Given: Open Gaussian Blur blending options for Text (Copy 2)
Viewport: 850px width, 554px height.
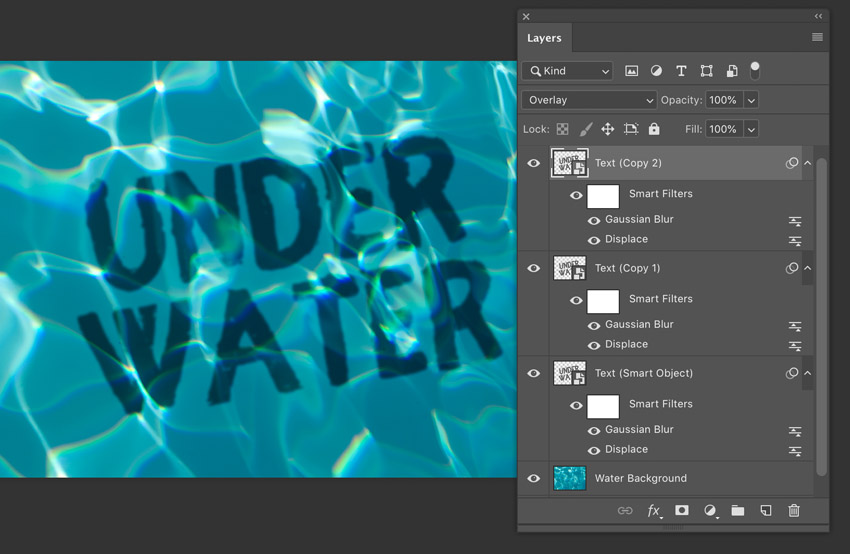Looking at the screenshot, I should [795, 221].
